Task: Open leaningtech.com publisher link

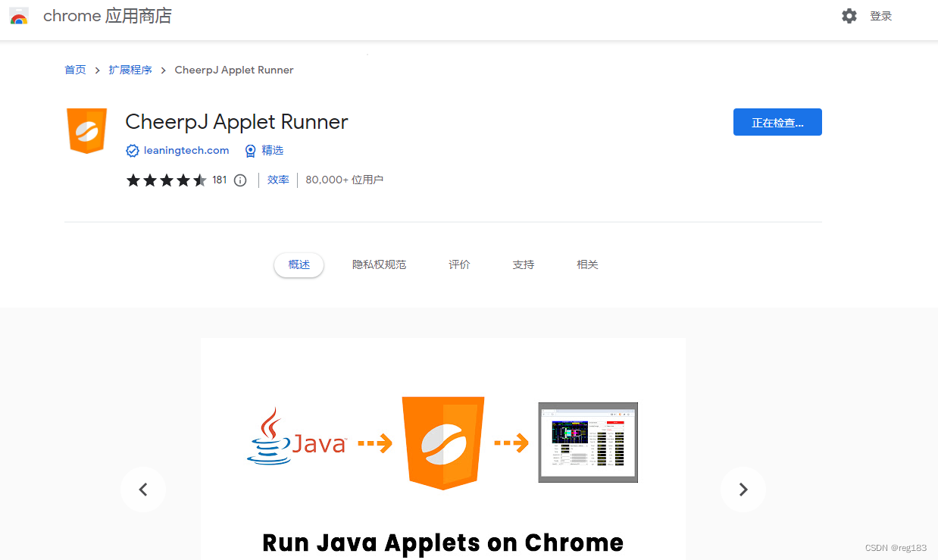Action: point(186,151)
